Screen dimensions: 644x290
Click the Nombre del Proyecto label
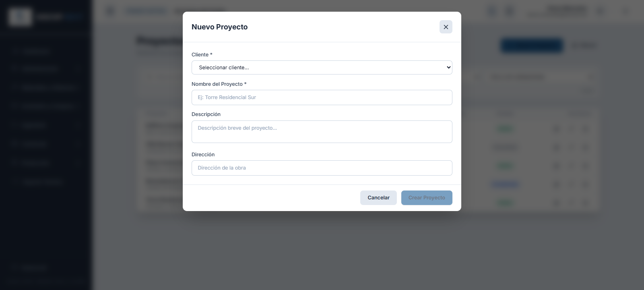coord(219,84)
